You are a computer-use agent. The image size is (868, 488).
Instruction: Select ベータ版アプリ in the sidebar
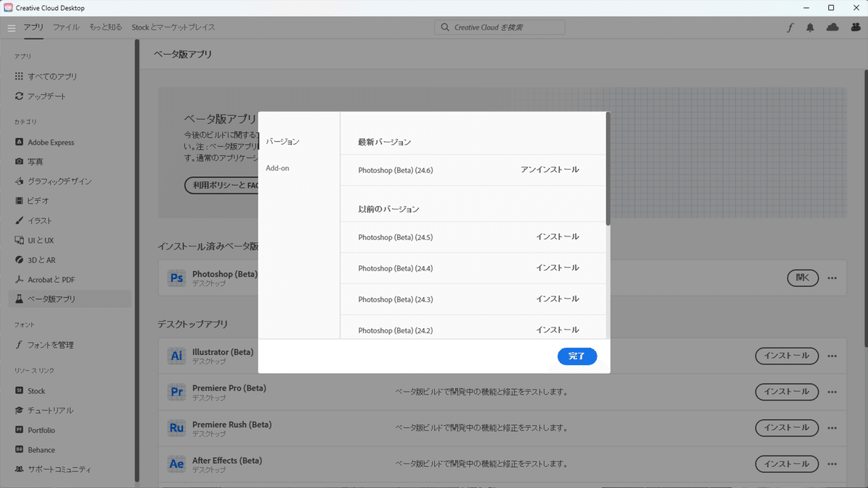click(x=69, y=299)
